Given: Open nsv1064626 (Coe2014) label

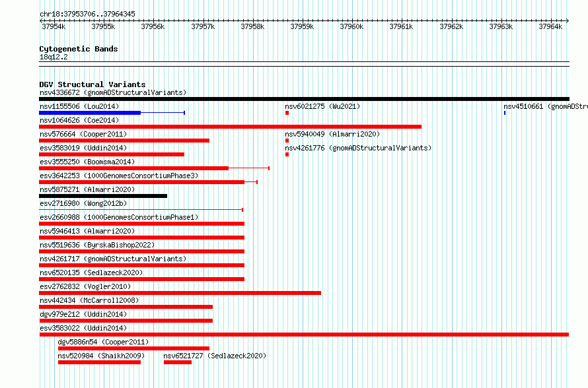Looking at the screenshot, I should pos(79,120).
